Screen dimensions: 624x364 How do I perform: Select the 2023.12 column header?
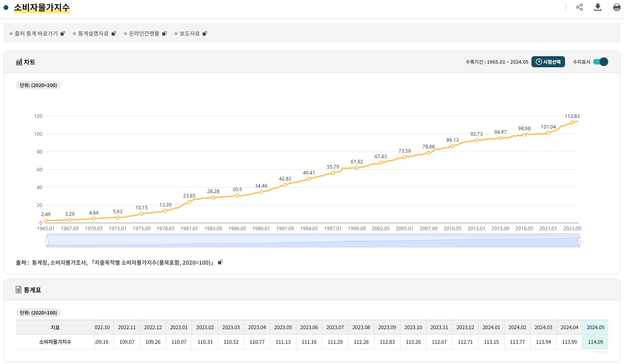(x=465, y=327)
